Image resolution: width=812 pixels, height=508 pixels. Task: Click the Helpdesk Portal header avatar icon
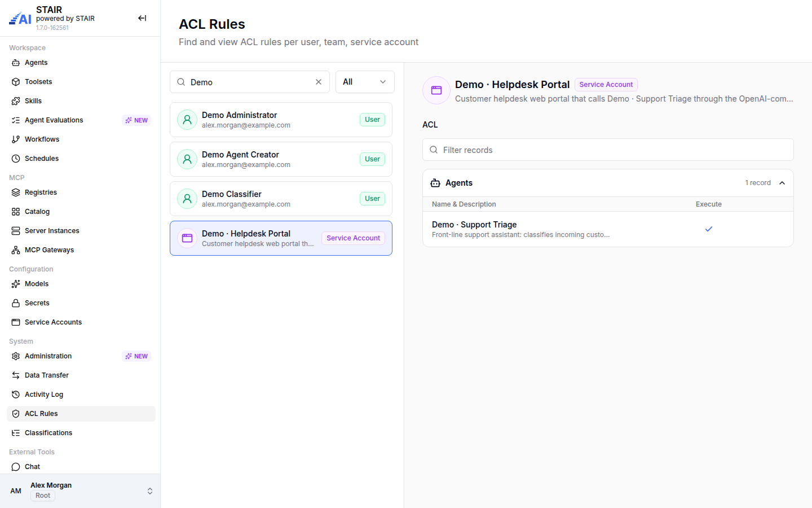pyautogui.click(x=436, y=90)
